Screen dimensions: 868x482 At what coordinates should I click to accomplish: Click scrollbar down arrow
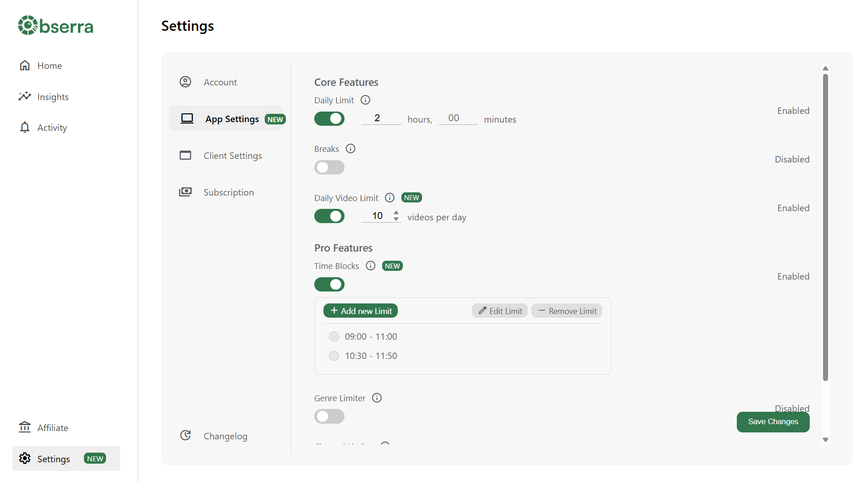click(x=825, y=440)
